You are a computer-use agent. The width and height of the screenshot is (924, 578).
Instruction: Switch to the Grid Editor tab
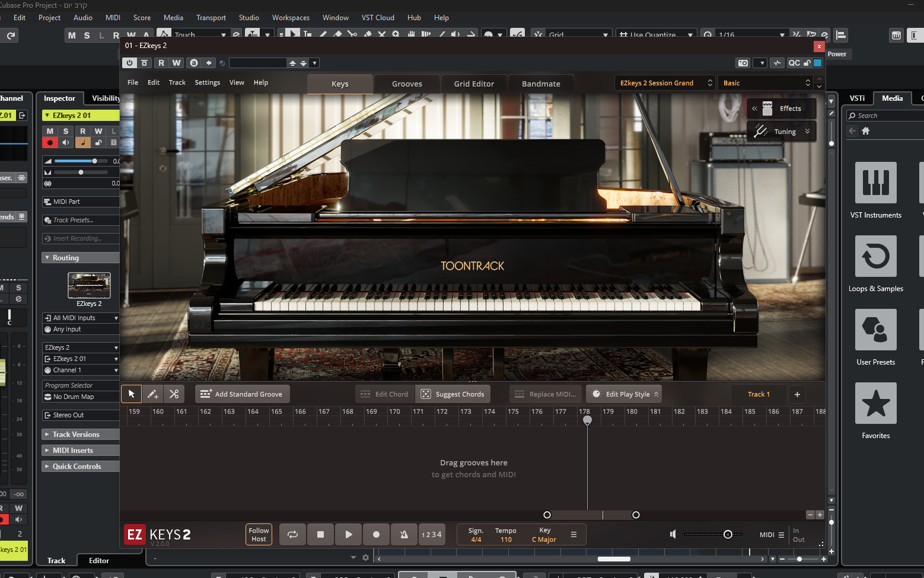474,84
